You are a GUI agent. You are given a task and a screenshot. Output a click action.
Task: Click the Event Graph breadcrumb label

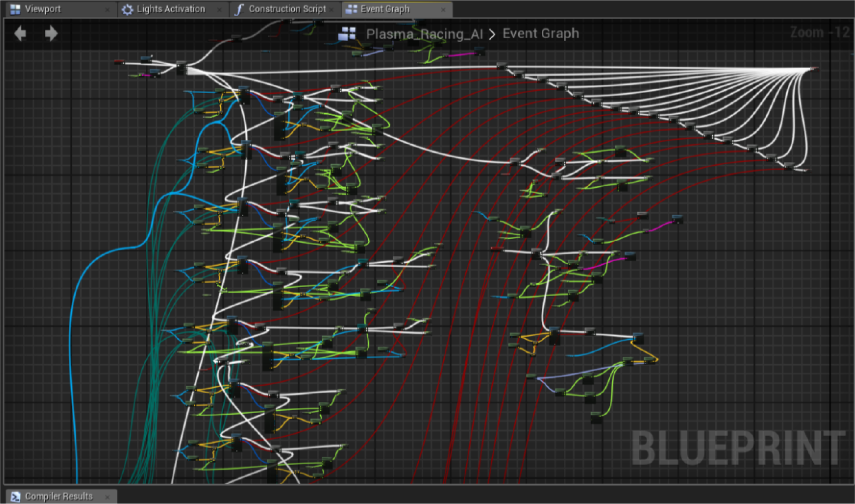(541, 34)
